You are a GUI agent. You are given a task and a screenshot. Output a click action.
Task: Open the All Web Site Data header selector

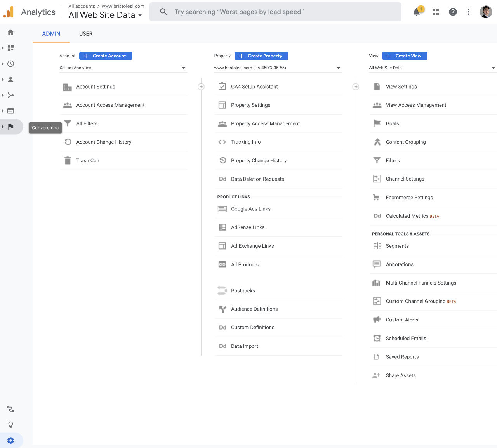pyautogui.click(x=105, y=15)
